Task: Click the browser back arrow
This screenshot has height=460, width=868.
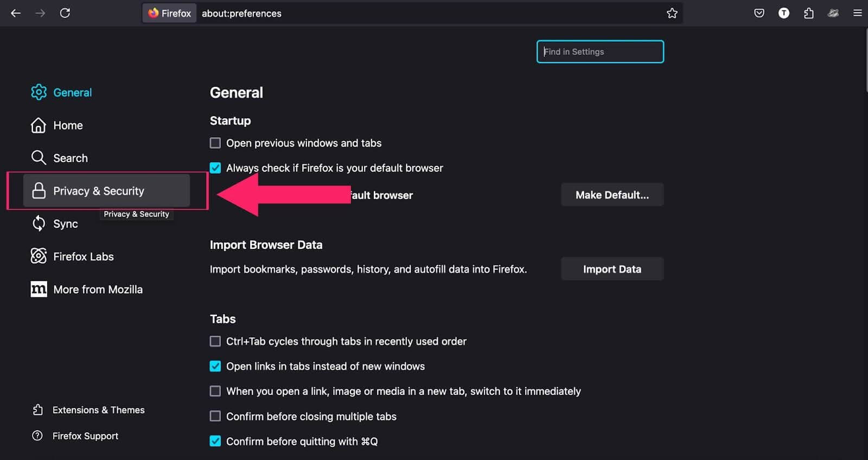Action: (16, 13)
